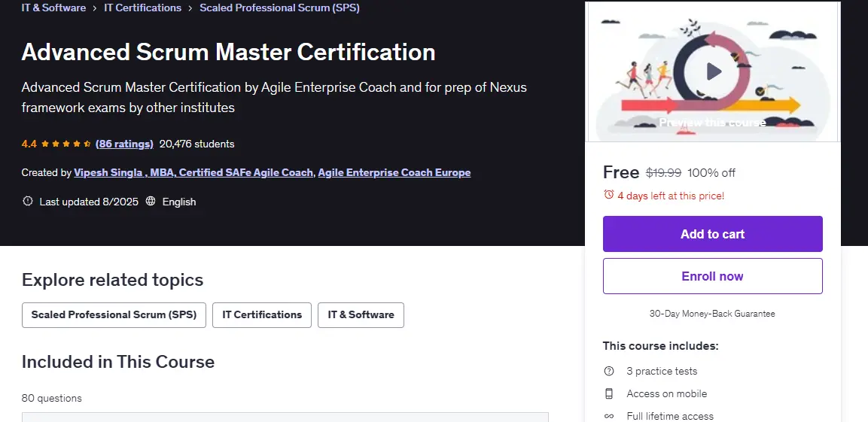Click the English language label
868x422 pixels.
tap(179, 202)
